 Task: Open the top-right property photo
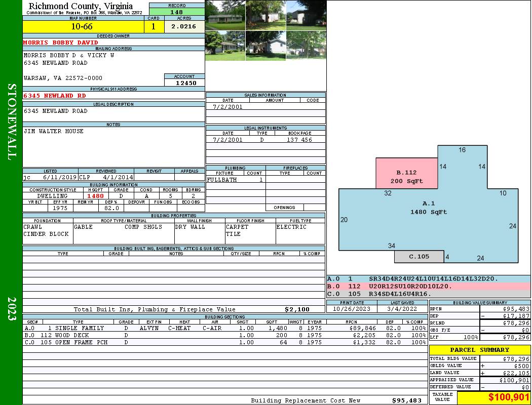click(307, 15)
